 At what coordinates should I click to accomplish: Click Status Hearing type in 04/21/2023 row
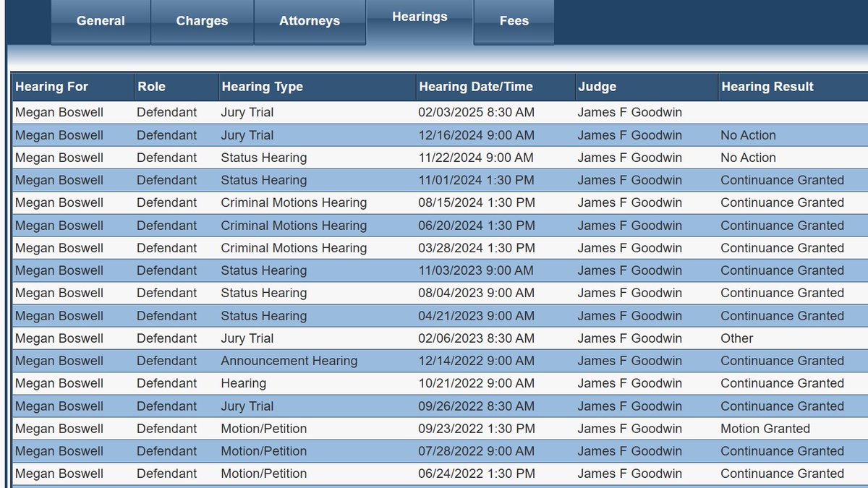click(x=264, y=316)
